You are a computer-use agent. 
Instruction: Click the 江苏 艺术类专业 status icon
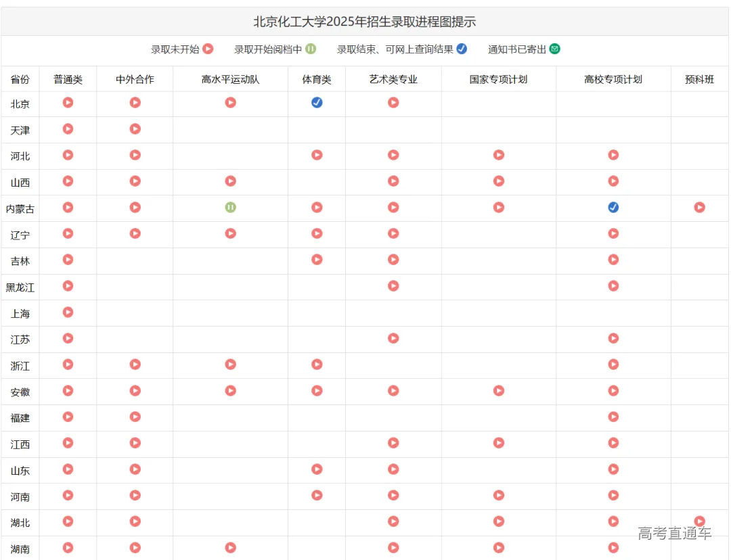pyautogui.click(x=393, y=338)
